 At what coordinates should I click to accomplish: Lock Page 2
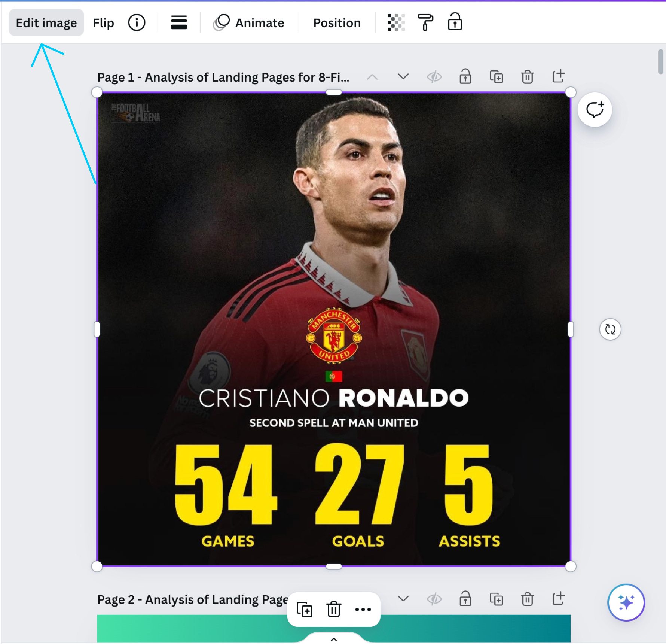pos(465,599)
